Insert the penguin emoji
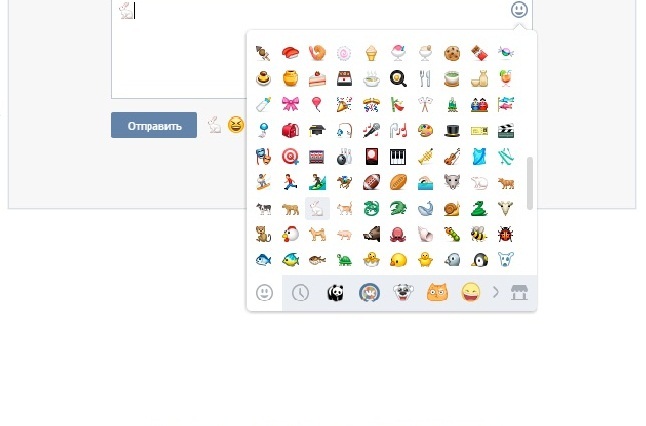This screenshot has width=646, height=426. tap(479, 260)
